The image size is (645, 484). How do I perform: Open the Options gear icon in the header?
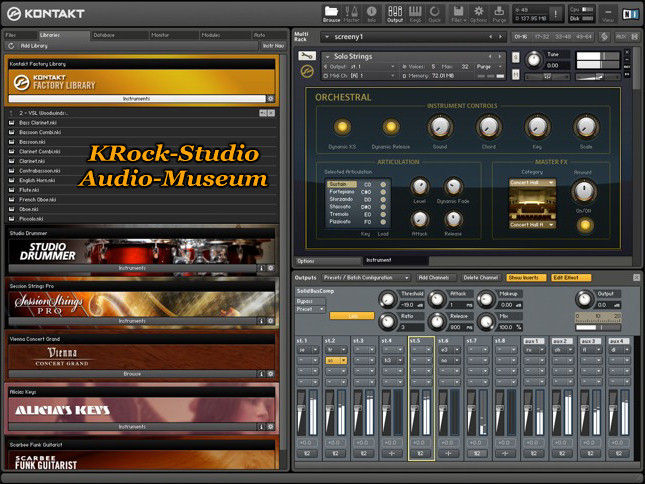pos(478,14)
